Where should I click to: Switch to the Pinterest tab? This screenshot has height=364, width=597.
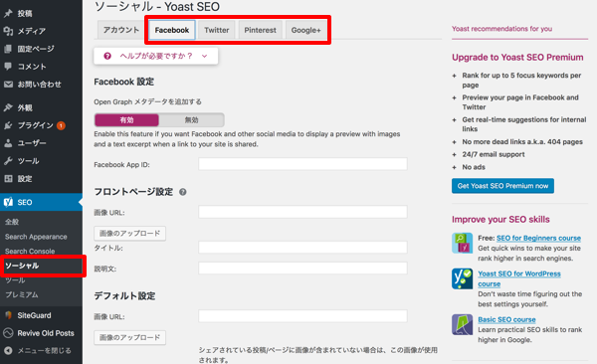pos(260,30)
